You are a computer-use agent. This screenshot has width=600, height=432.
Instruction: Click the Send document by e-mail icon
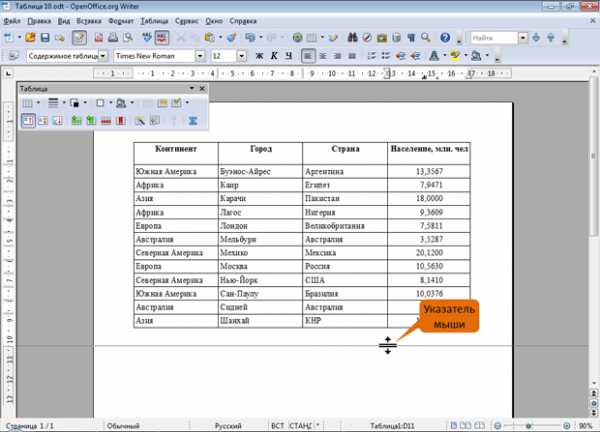(59, 37)
